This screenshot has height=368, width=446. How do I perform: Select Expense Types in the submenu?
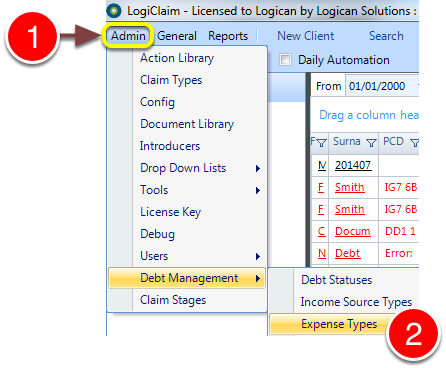point(339,324)
